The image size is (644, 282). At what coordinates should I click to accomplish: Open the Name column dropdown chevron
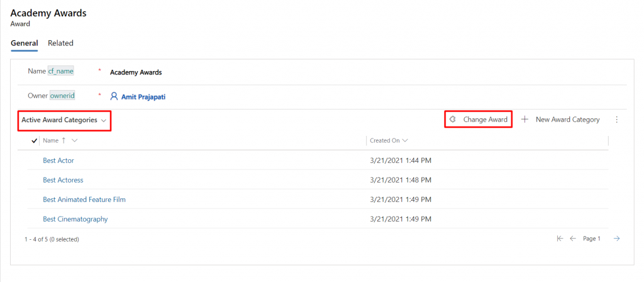[74, 140]
